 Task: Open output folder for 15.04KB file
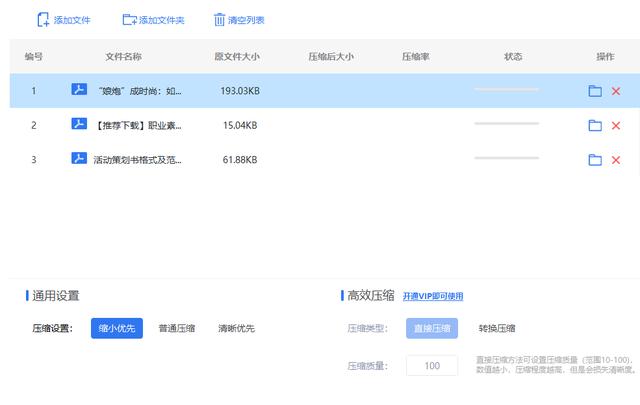595,125
